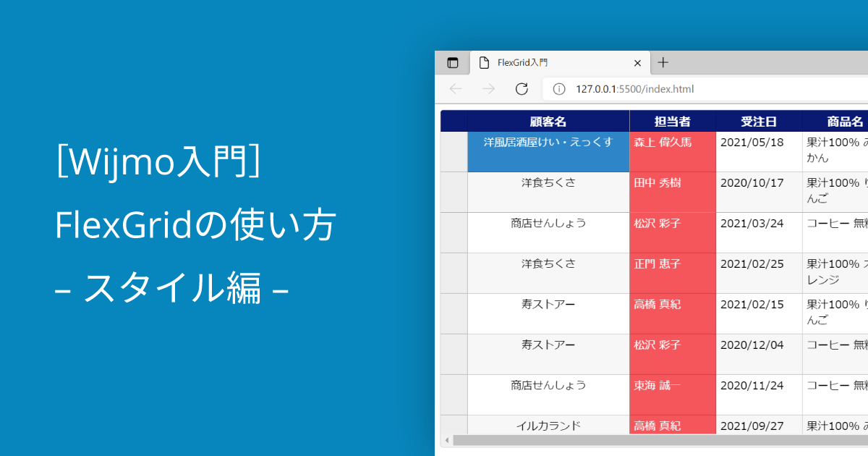Select the first 寿ストアー customer cell

(548, 303)
